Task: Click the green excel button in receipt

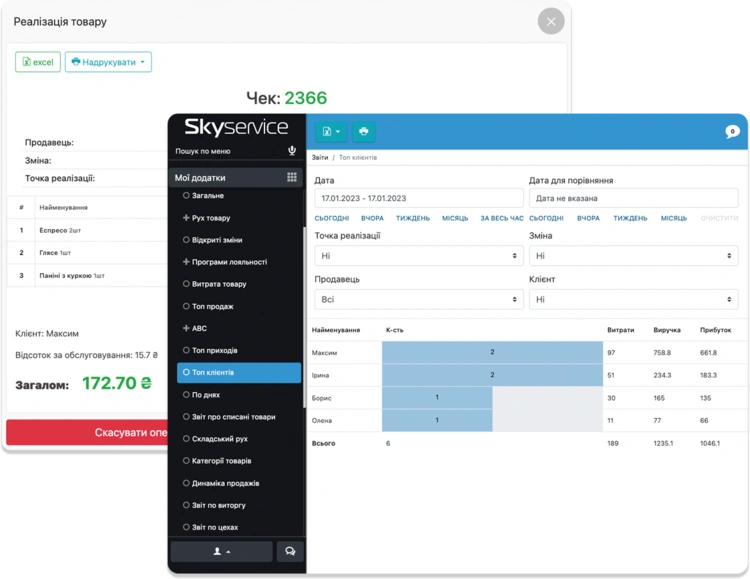Action: [38, 62]
